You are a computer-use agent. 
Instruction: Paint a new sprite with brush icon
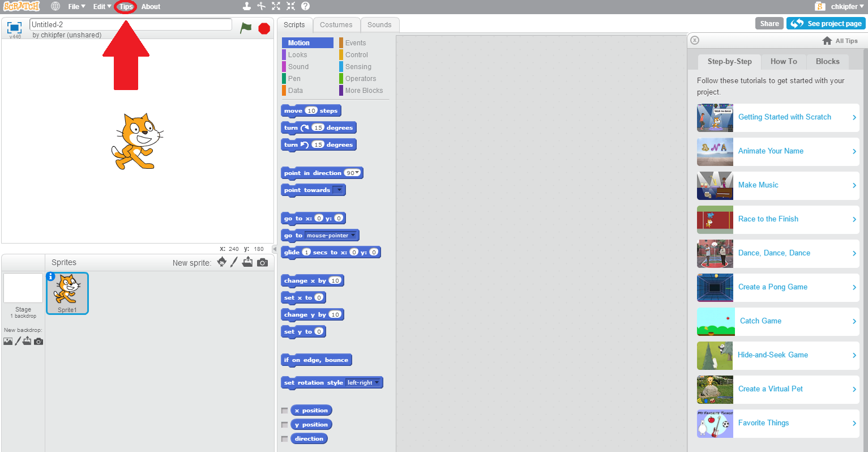coord(234,262)
